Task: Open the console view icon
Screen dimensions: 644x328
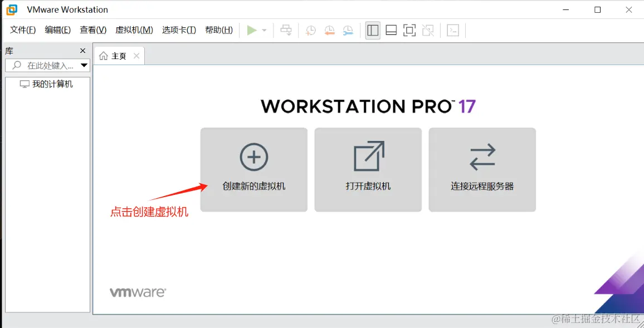Action: tap(453, 31)
